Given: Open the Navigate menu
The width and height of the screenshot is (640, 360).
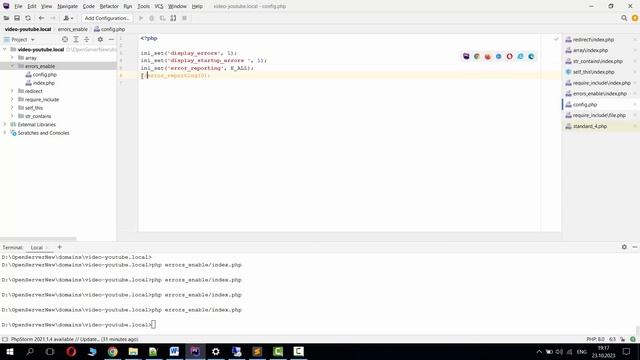Looking at the screenshot, I should coord(67,7).
